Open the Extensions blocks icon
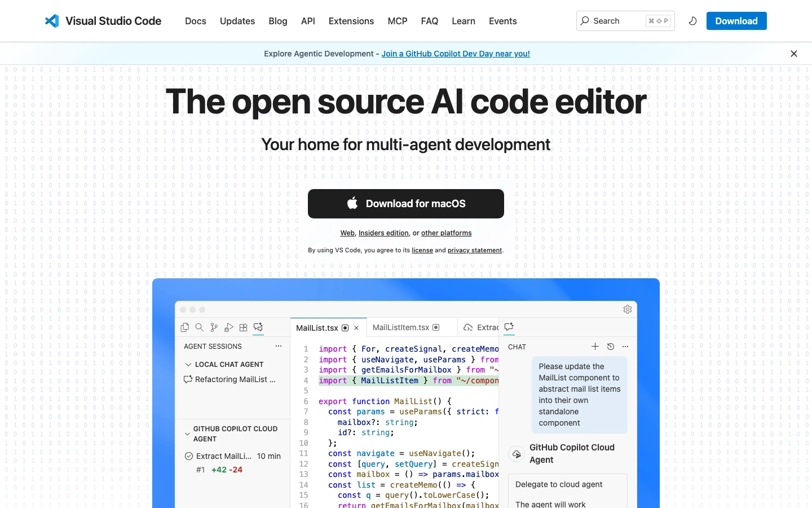The height and width of the screenshot is (508, 812). [244, 327]
